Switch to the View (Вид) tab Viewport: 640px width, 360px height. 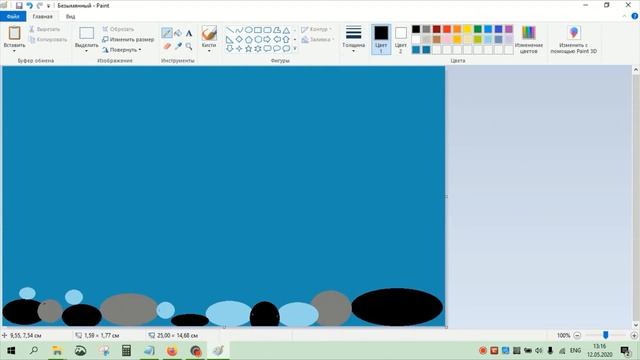click(x=70, y=17)
